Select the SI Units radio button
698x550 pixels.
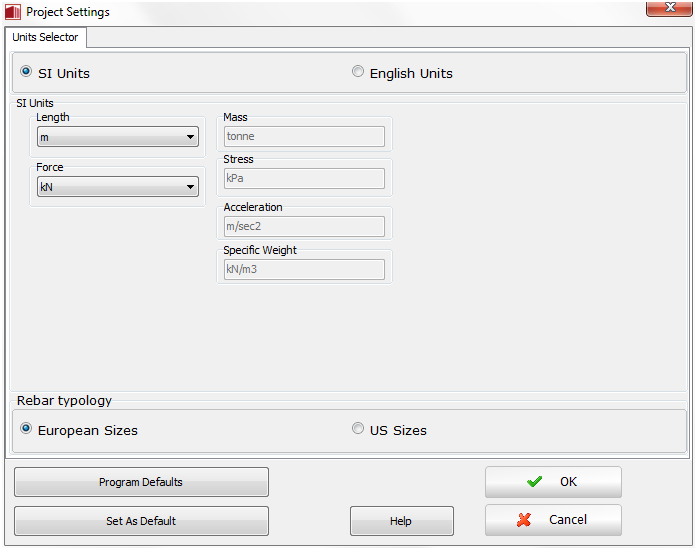coord(27,72)
